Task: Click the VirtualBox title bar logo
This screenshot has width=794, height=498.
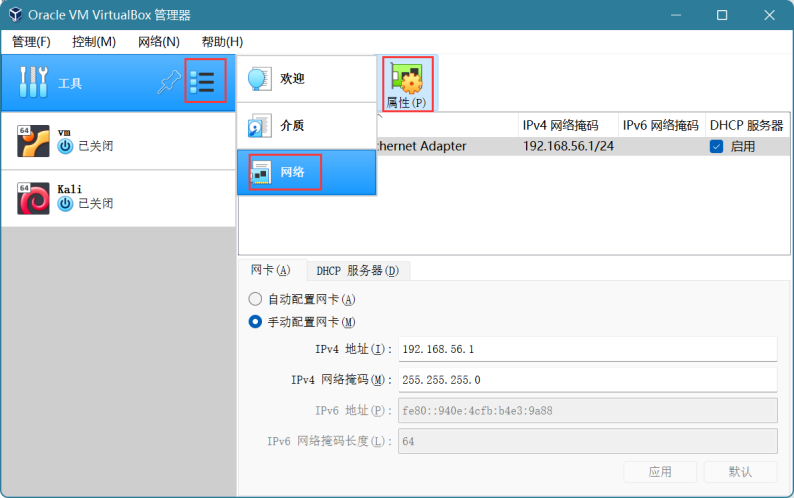Action: click(x=16, y=15)
